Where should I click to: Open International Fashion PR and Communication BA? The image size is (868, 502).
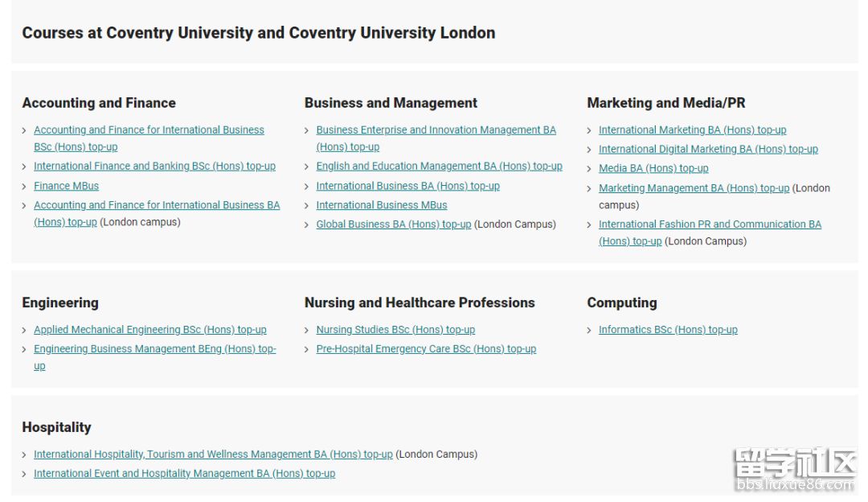pos(710,224)
